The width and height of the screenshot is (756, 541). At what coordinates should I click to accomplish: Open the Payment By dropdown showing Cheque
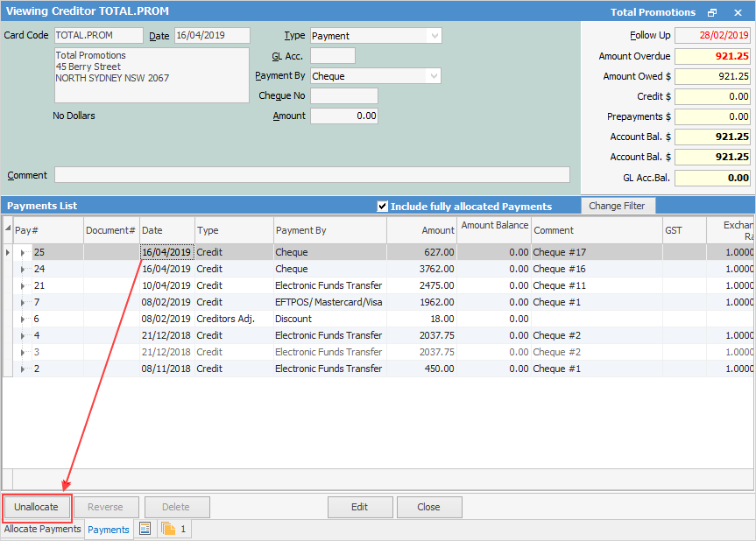[433, 76]
